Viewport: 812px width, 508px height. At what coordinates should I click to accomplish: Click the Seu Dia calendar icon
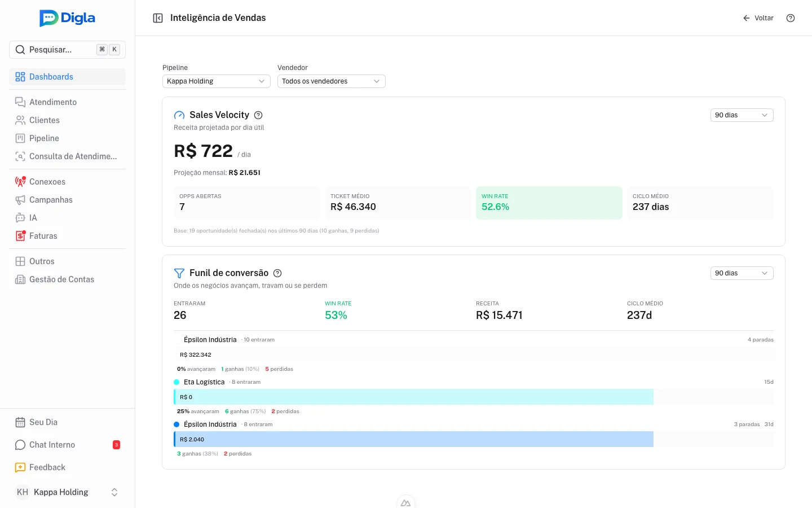[x=20, y=422]
